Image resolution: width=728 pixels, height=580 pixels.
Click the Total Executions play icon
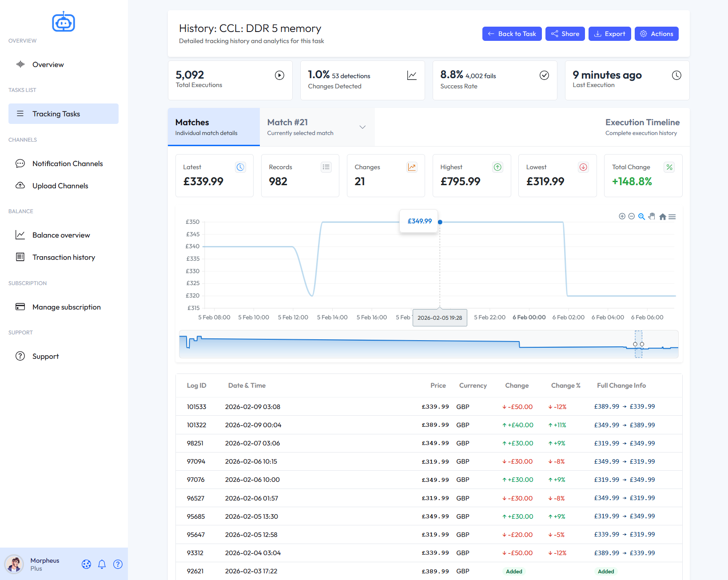point(279,75)
